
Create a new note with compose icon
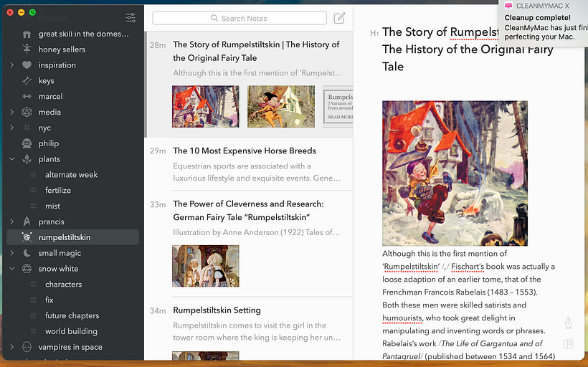tap(339, 18)
